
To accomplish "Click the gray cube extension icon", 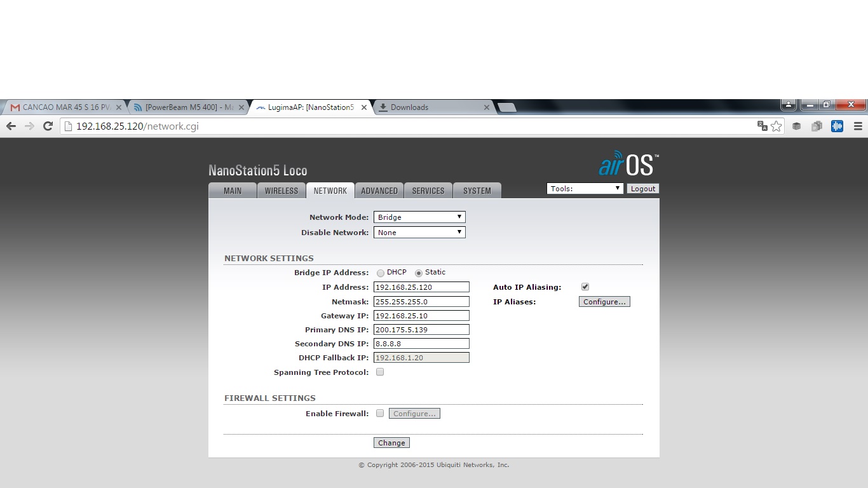I will [796, 126].
